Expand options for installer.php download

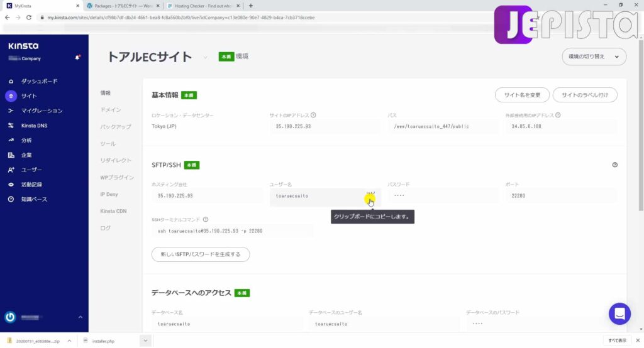click(x=145, y=340)
